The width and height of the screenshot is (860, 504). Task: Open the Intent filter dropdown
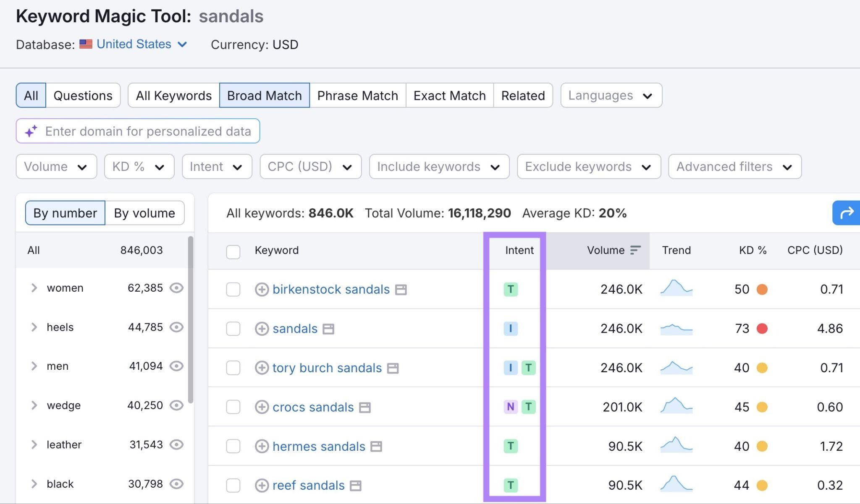pyautogui.click(x=217, y=167)
